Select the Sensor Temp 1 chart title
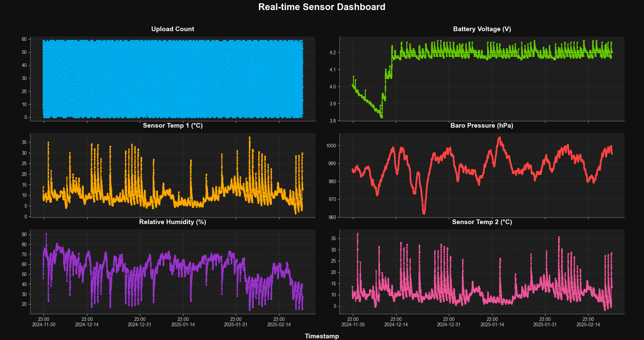Image resolution: width=644 pixels, height=340 pixels. [172, 126]
